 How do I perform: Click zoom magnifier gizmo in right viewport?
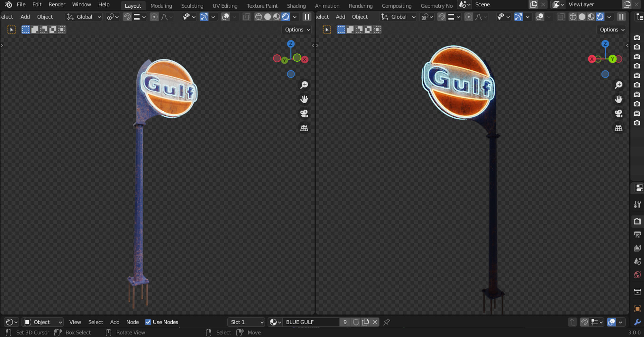(x=618, y=85)
